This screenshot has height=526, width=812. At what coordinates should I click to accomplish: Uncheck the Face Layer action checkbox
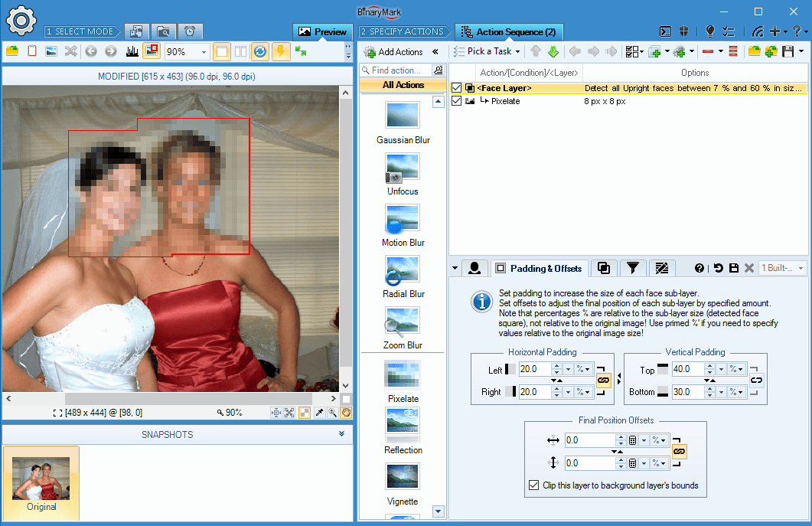coord(456,88)
